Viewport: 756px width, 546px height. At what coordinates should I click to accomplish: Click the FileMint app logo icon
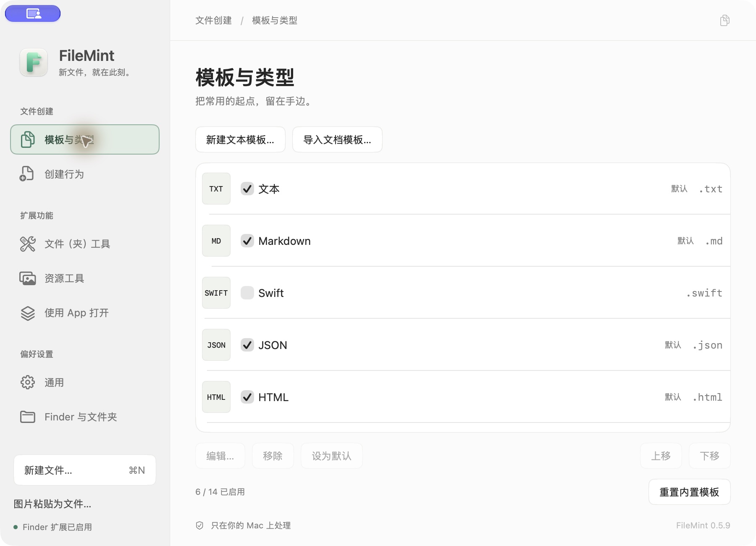coord(34,62)
